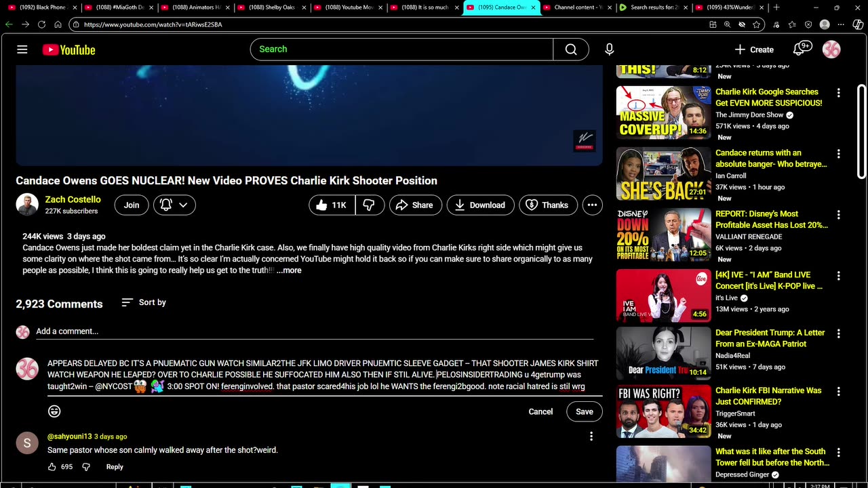The image size is (868, 488).
Task: Open menu for IVE I AM concert video
Action: click(x=838, y=276)
